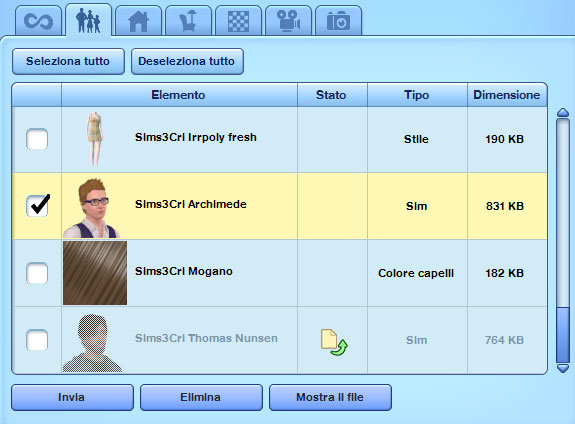Check the box for Sims3Crl Irrpoly fresh
The height and width of the screenshot is (424, 575).
point(37,139)
